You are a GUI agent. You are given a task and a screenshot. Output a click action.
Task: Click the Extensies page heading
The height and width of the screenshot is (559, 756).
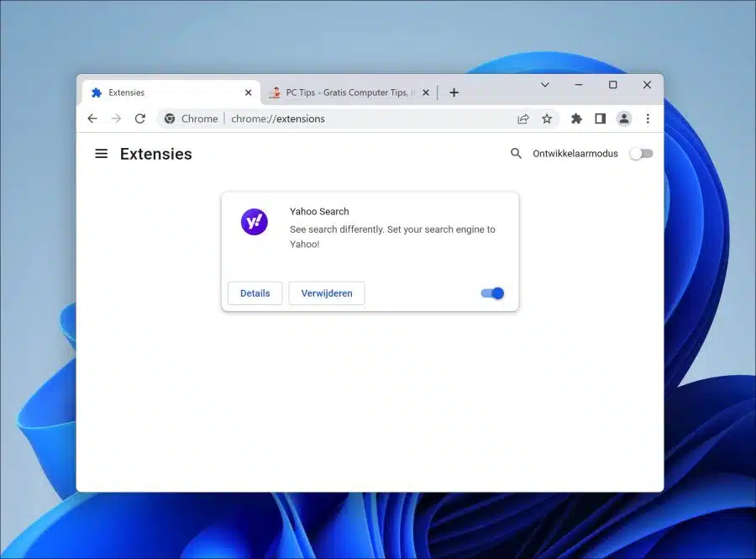pos(155,154)
